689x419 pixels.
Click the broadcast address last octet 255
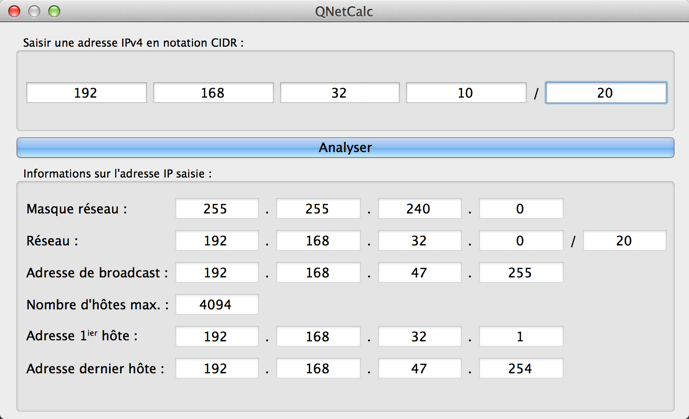(521, 273)
